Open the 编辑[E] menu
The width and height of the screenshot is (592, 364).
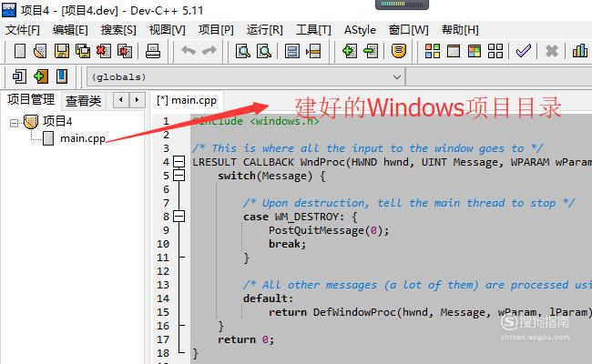(70, 30)
